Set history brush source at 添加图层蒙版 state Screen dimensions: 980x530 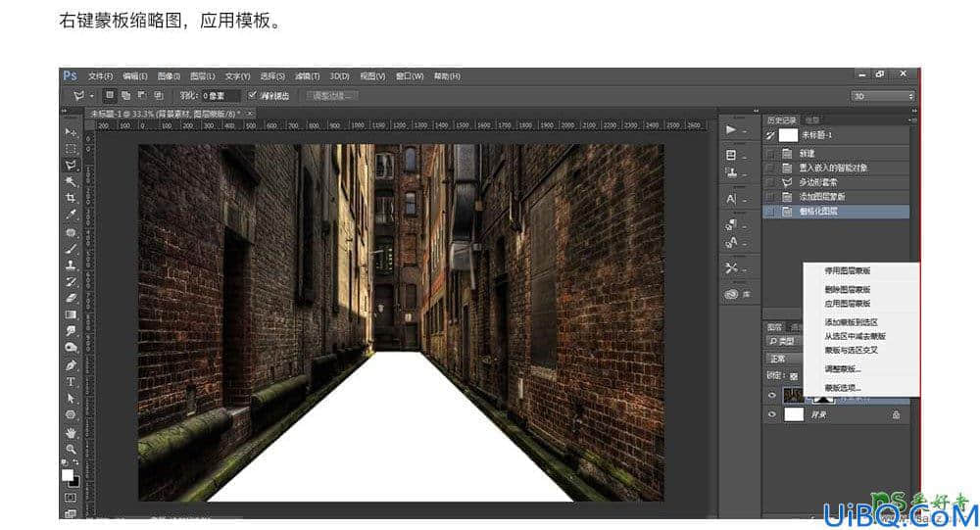[x=770, y=197]
